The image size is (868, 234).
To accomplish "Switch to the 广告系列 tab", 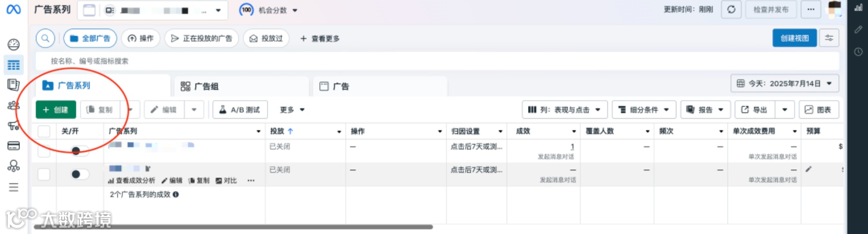I will point(103,85).
